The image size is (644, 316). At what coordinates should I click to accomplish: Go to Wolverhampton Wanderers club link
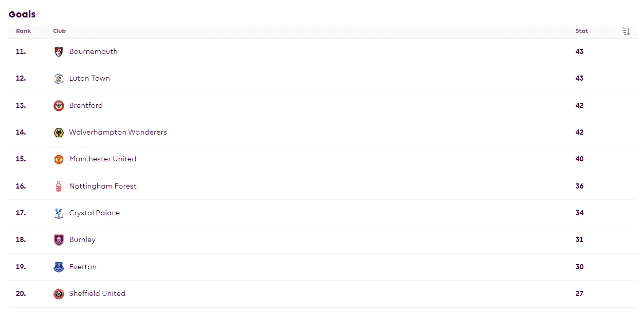tap(118, 133)
